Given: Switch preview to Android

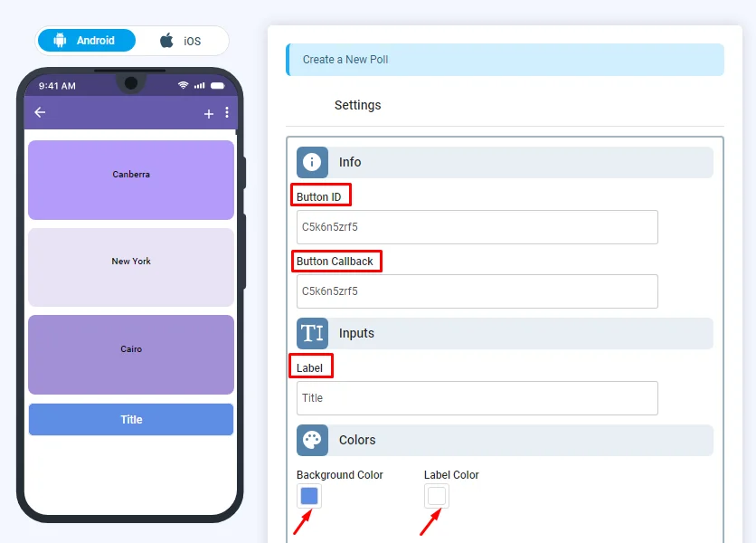Looking at the screenshot, I should [87, 40].
